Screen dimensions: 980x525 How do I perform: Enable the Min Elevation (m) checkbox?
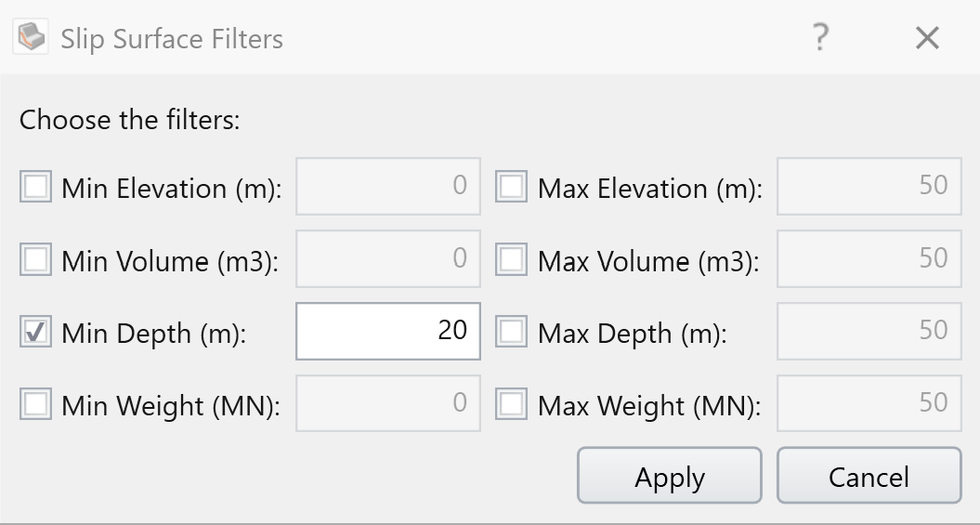tap(35, 186)
